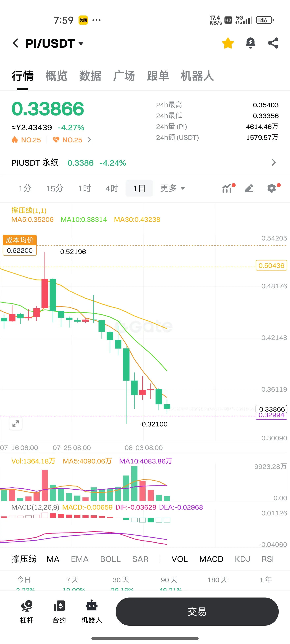
Task: Tap the chevron at the PIUSDT 永续 row end
Action: pos(274,163)
